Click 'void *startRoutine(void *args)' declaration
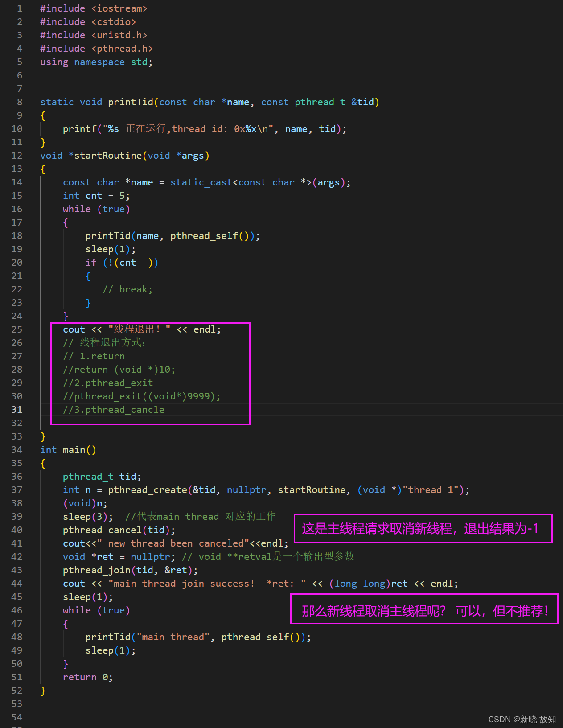The image size is (563, 728). (125, 156)
